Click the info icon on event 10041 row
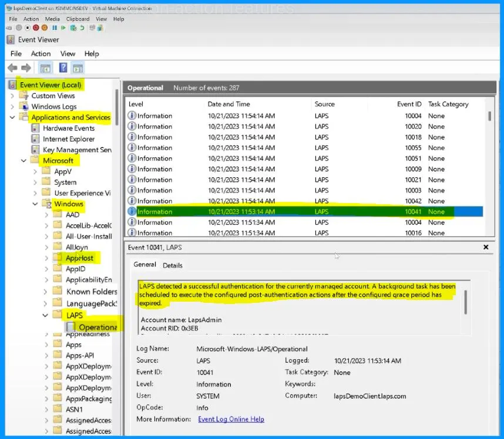The width and height of the screenshot is (504, 439). (x=132, y=211)
